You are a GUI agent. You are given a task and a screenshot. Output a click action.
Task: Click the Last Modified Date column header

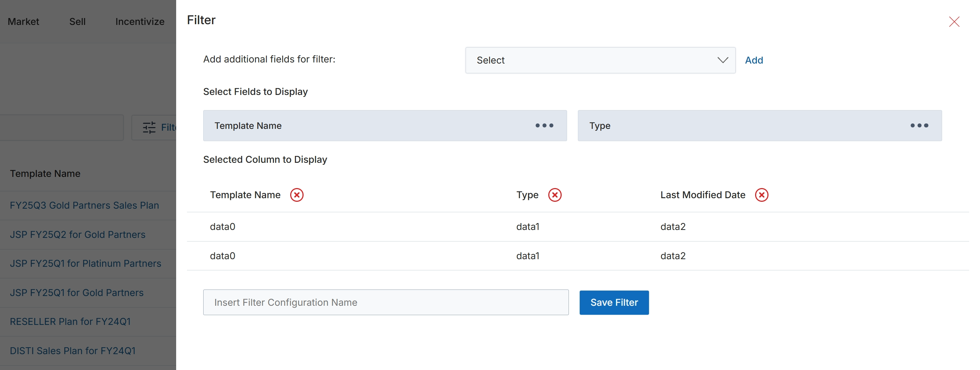pos(703,195)
